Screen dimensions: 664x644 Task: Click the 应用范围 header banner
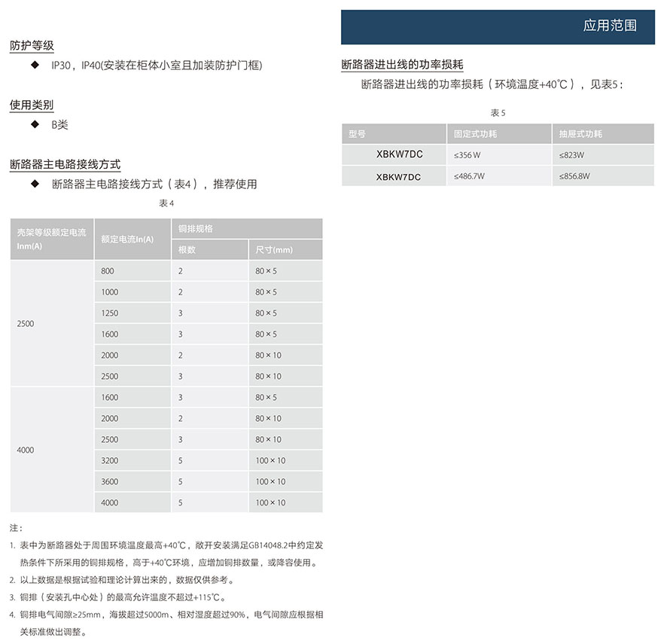[498, 26]
